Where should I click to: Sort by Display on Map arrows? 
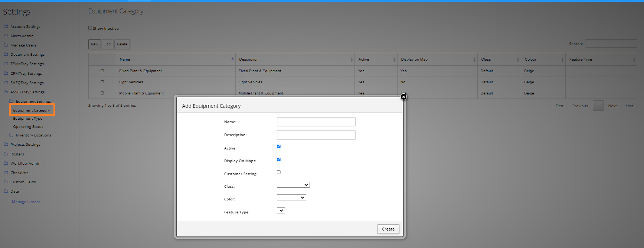click(x=474, y=59)
